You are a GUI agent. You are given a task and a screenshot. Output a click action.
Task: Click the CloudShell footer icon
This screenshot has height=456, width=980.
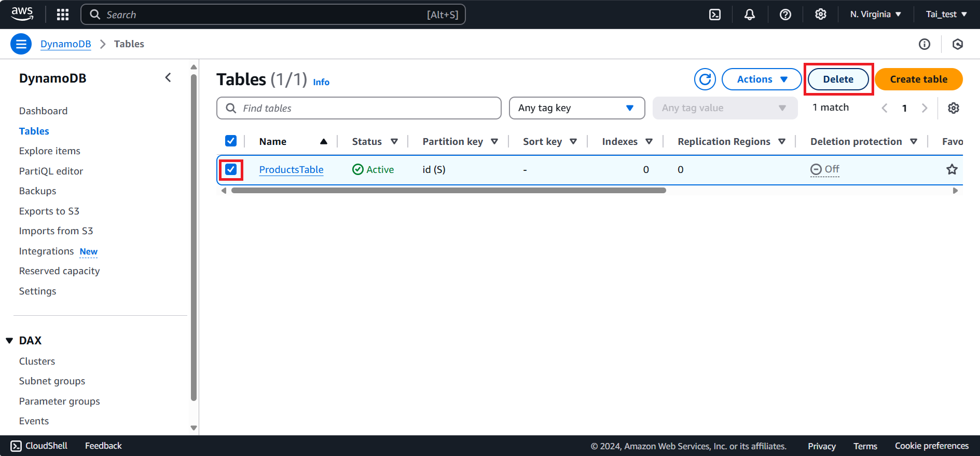16,446
